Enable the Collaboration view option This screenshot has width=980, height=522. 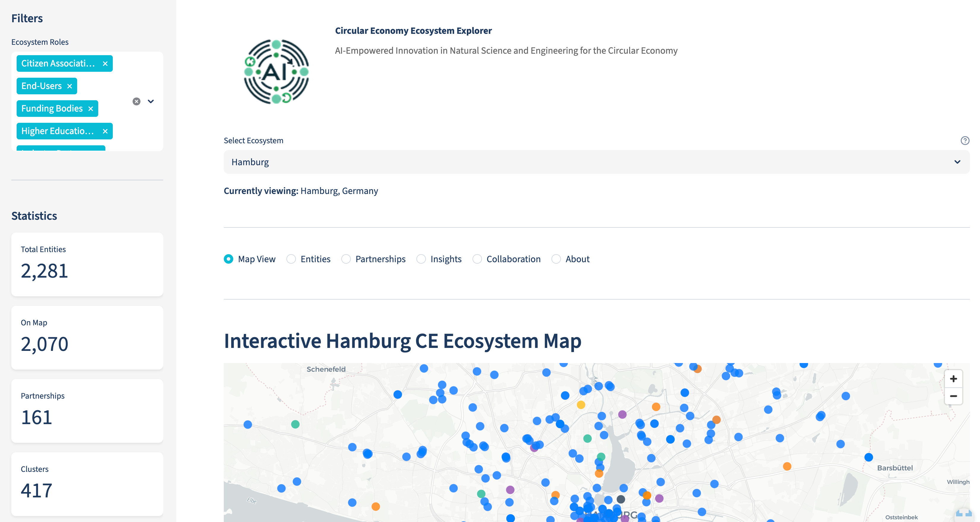click(x=477, y=259)
